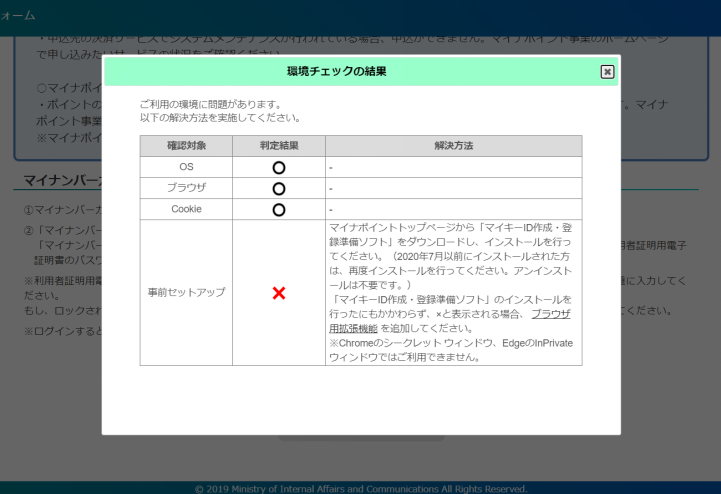Click the red X for 事前セットアップ
This screenshot has width=721, height=494.
(x=279, y=293)
